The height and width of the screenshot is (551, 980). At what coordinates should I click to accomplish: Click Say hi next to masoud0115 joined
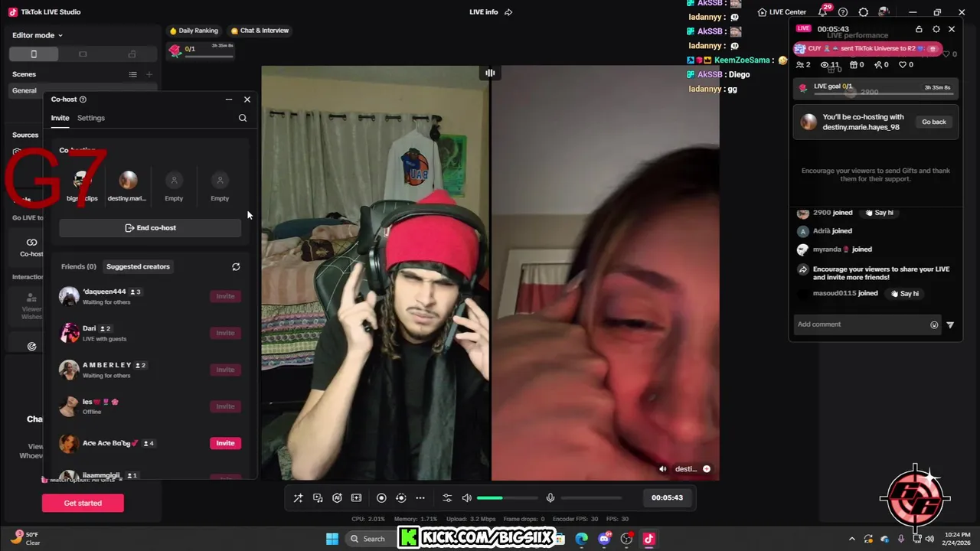(x=904, y=293)
